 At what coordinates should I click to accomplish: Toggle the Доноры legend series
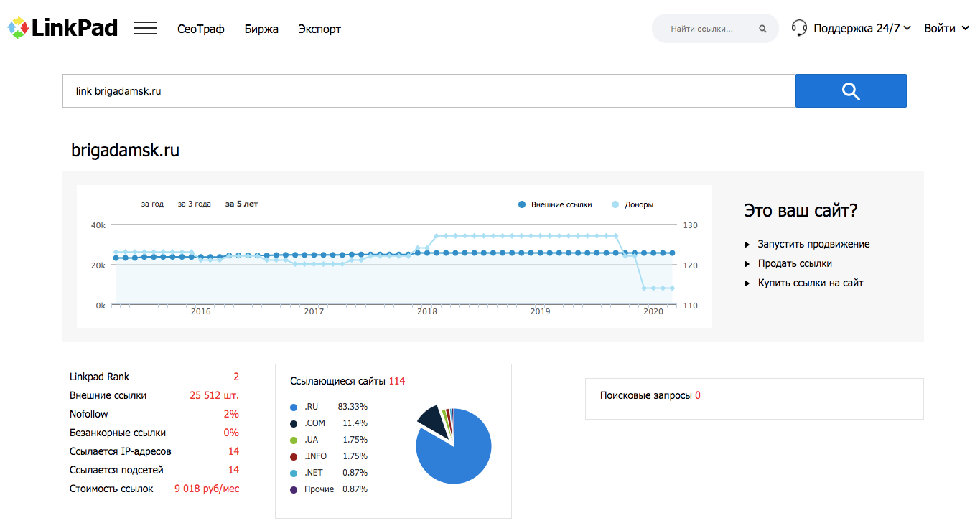633,204
